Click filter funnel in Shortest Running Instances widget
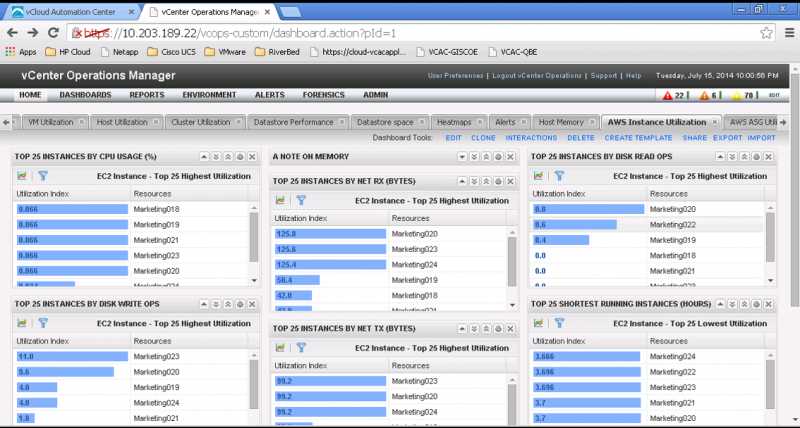This screenshot has height=428, width=800. (x=559, y=323)
